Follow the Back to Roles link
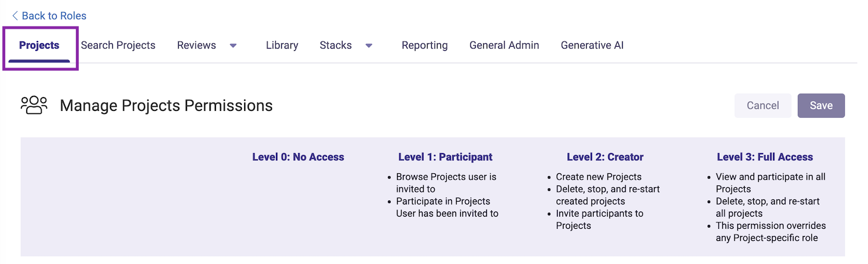Screen dimensions: 868x264 49,16
